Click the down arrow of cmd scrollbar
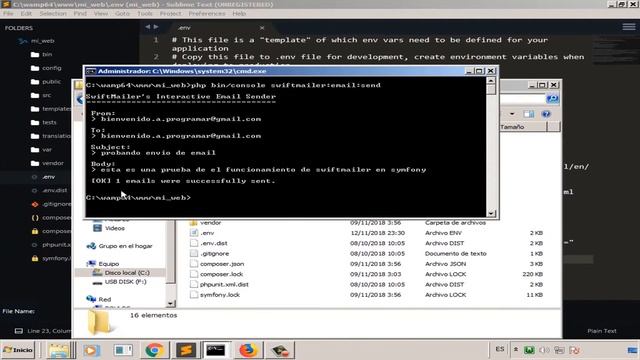 [x=491, y=213]
